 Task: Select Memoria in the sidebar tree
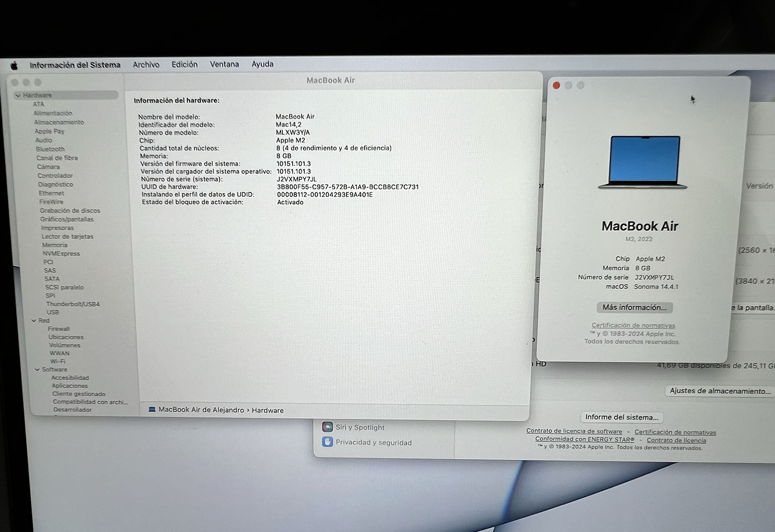click(55, 245)
